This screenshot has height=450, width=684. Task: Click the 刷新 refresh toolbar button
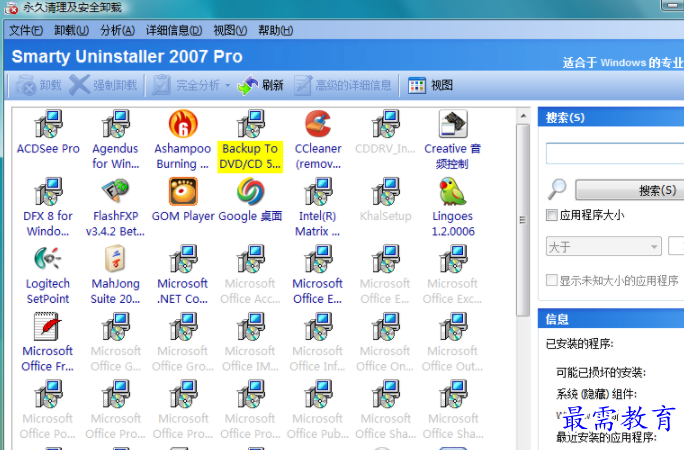click(260, 85)
